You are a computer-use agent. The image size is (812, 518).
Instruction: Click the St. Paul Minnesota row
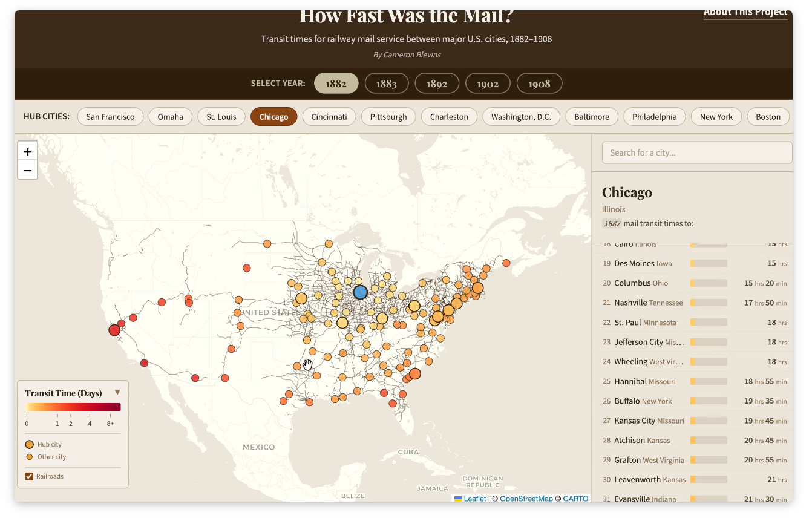click(693, 323)
